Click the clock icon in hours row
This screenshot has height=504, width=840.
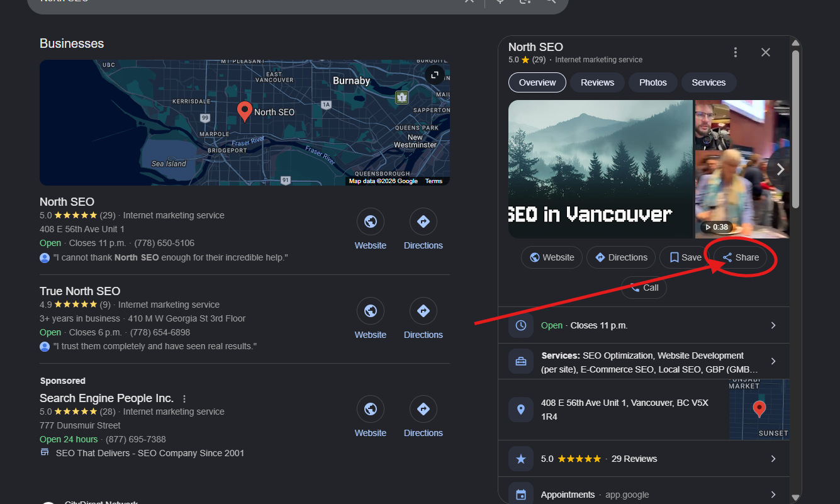point(521,325)
